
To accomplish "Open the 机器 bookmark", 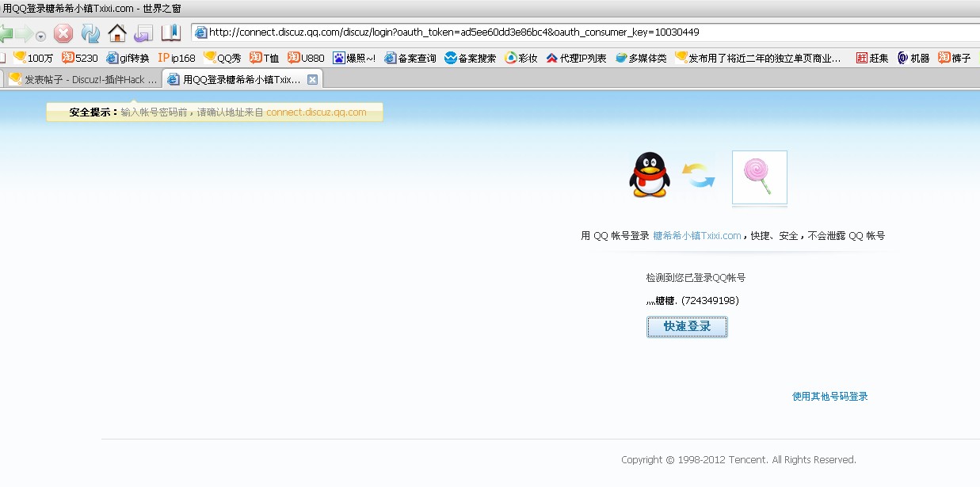I will (x=913, y=58).
